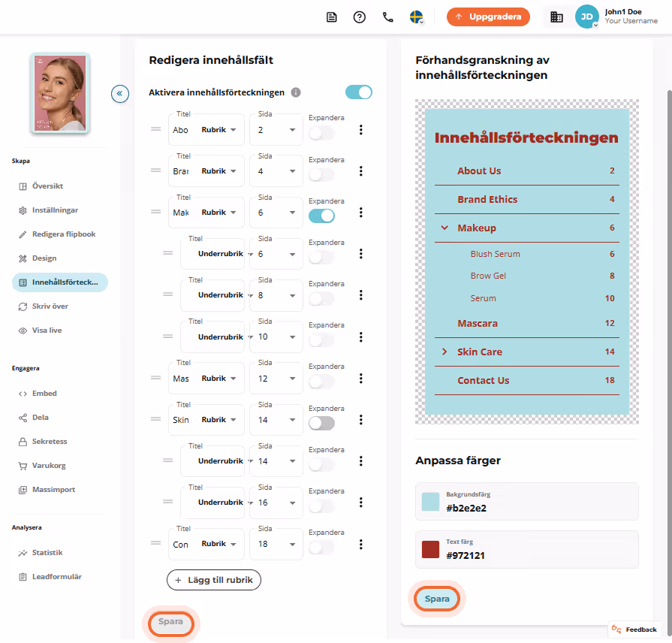Open Redigera flipbook in the sidebar
This screenshot has width=672, height=643.
[x=63, y=234]
